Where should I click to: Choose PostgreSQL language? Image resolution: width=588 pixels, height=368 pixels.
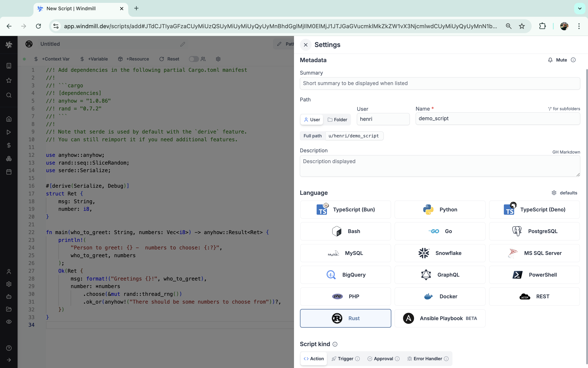534,231
